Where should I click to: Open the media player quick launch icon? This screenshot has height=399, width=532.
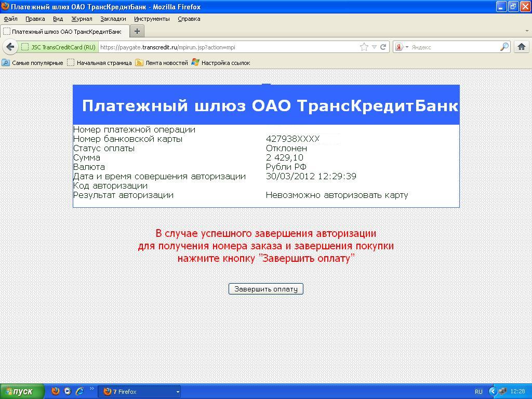click(x=68, y=391)
